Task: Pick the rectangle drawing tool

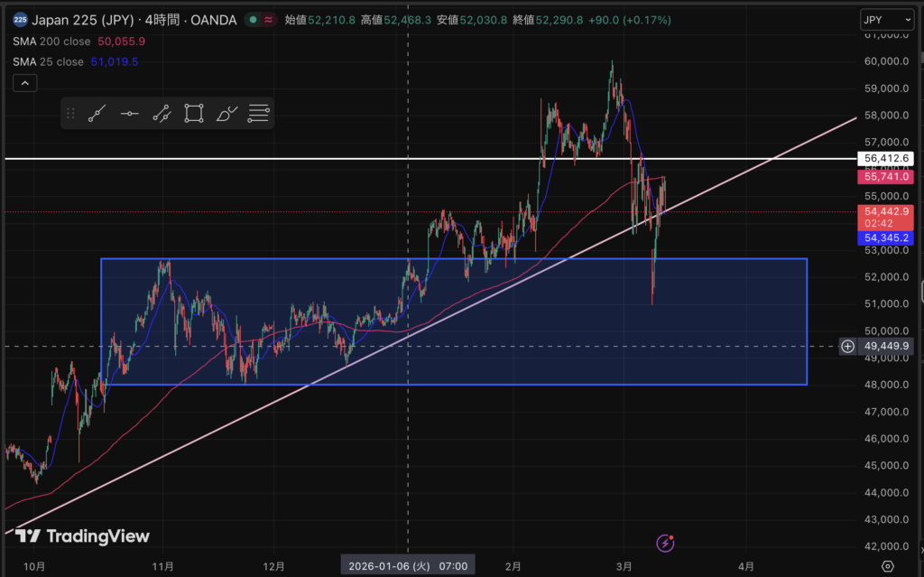Action: [x=193, y=114]
